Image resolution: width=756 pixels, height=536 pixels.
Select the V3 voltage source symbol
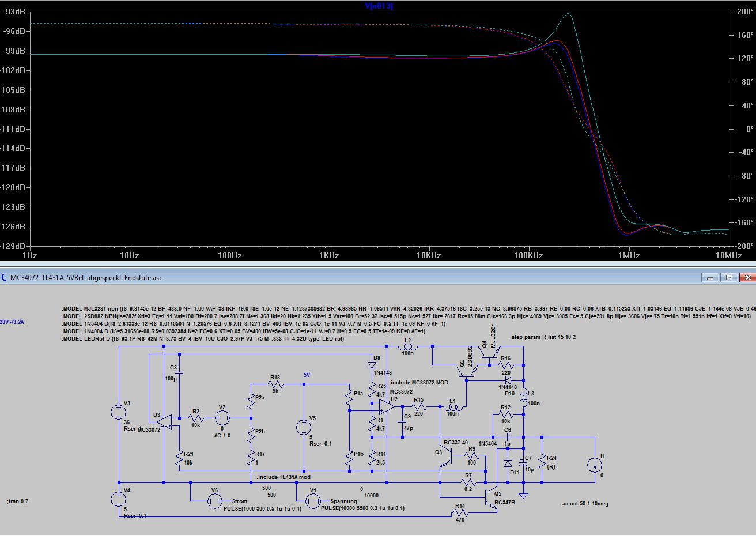pyautogui.click(x=119, y=412)
